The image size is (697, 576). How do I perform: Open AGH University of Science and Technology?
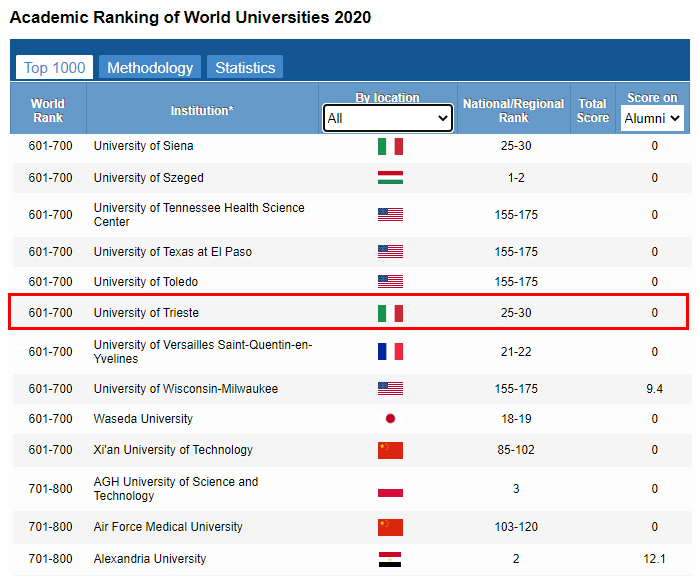click(x=176, y=488)
